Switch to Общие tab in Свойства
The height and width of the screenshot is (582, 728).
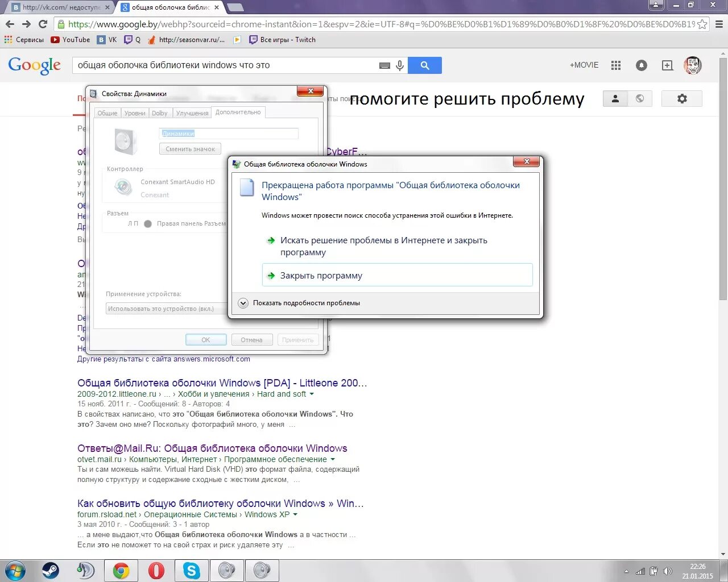(x=107, y=113)
